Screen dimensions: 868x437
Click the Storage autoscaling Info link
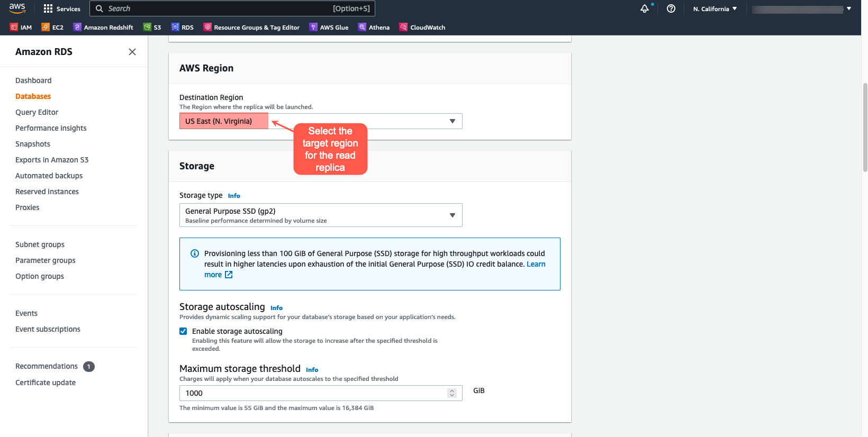[x=276, y=308]
